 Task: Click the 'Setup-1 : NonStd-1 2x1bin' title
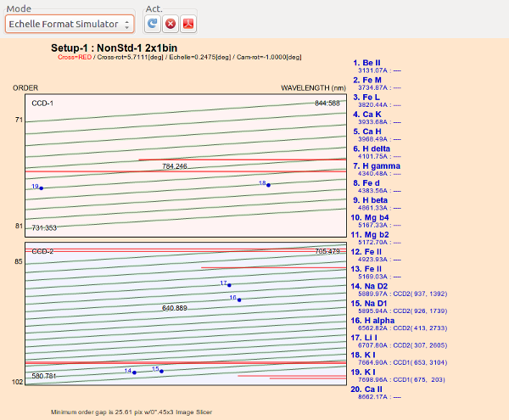coord(114,48)
